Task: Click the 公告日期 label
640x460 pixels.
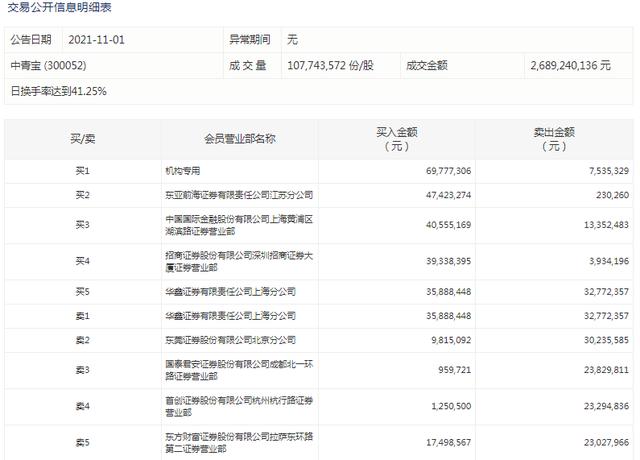Action: point(31,40)
